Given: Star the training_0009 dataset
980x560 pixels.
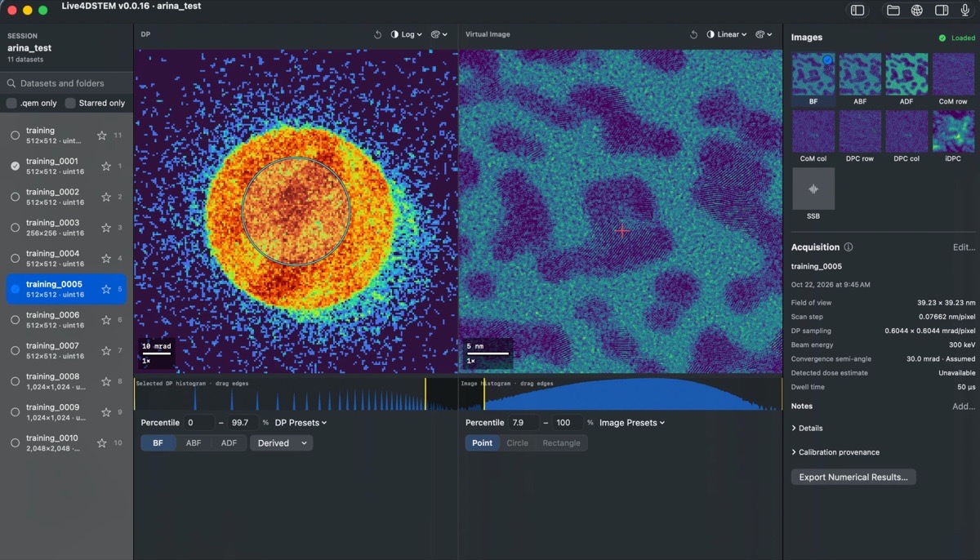Looking at the screenshot, I should click(x=106, y=412).
